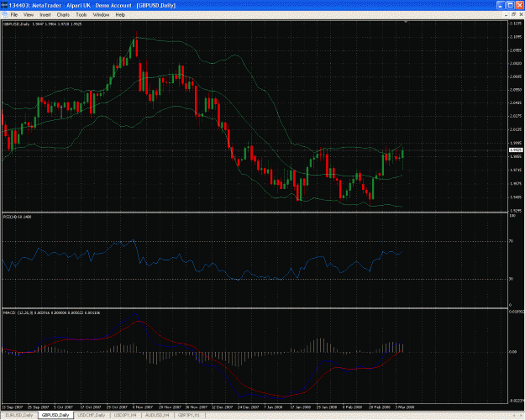This screenshot has height=420, width=525.
Task: Click the MACD indicator label
Action: [51, 312]
